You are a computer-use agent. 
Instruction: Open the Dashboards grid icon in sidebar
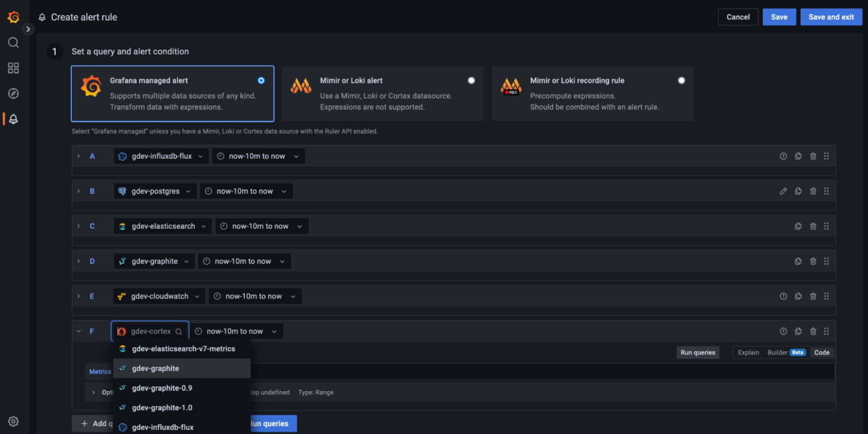(x=13, y=68)
